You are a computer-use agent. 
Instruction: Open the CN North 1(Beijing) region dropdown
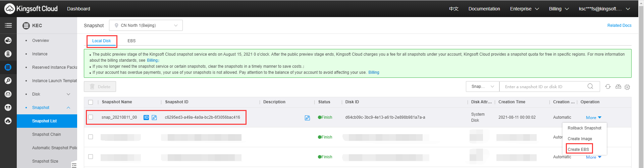point(146,25)
